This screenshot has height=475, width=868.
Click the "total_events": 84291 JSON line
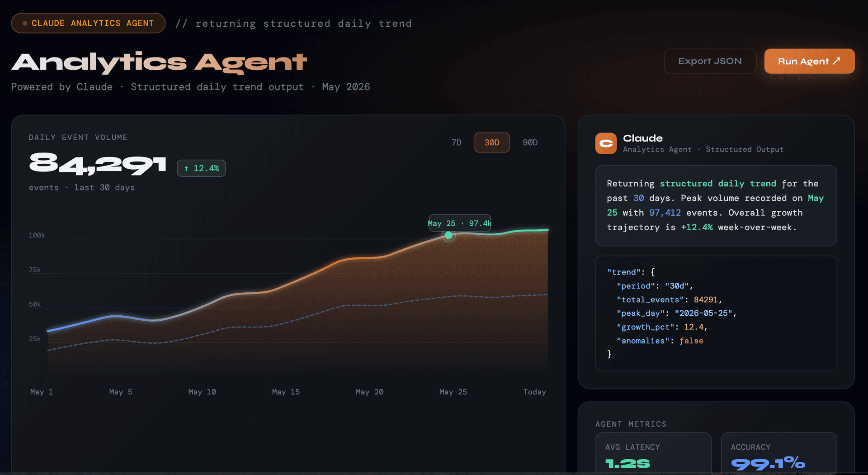[x=669, y=299]
